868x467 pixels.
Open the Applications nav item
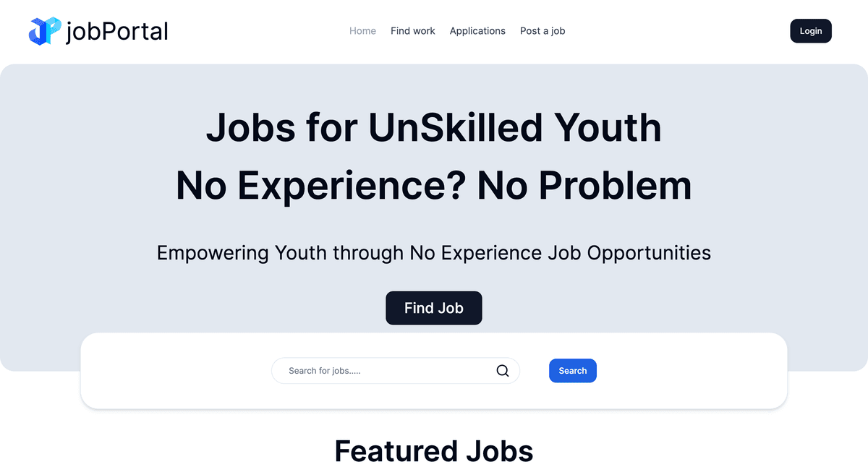(477, 31)
